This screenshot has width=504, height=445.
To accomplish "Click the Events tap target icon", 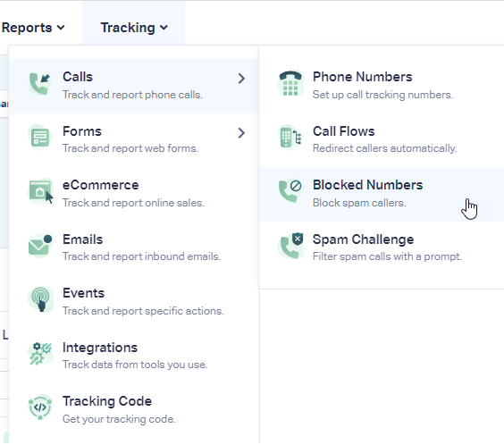I will [x=40, y=299].
